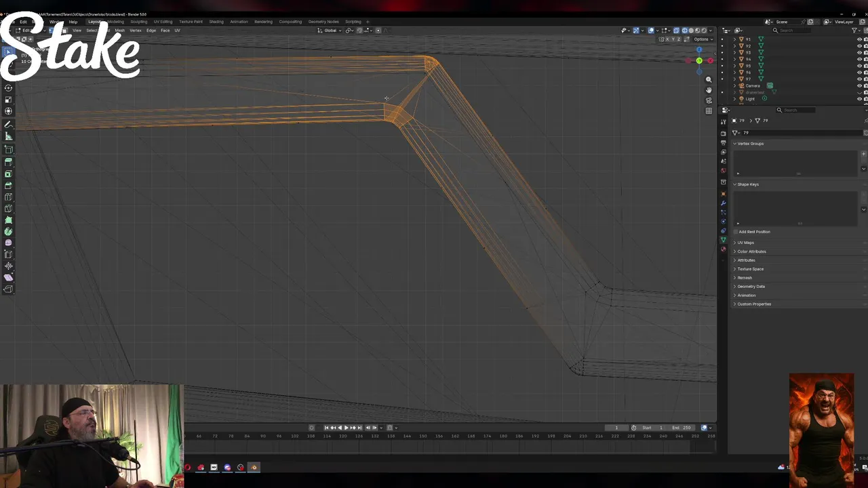Select the Knife tool
This screenshot has height=488, width=868.
(8, 208)
